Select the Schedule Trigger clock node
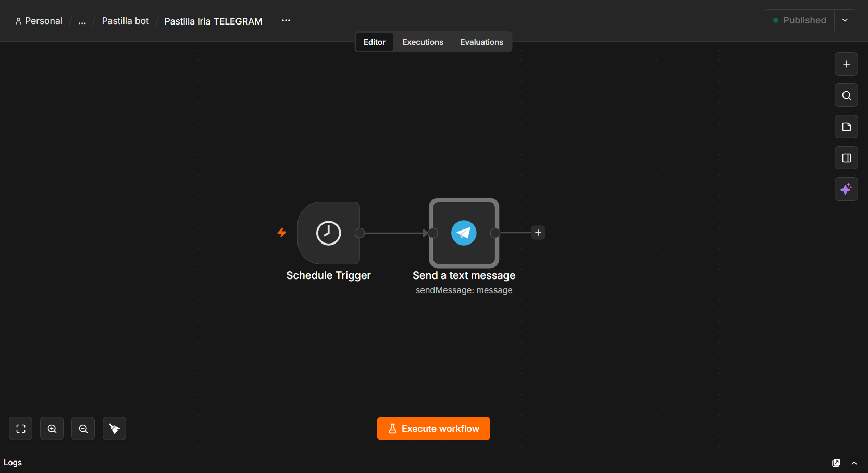 pos(329,233)
